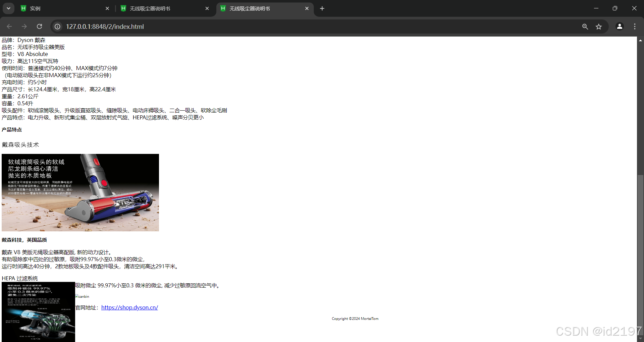Open the tab search dropdown arrow
644x342 pixels.
tap(8, 8)
